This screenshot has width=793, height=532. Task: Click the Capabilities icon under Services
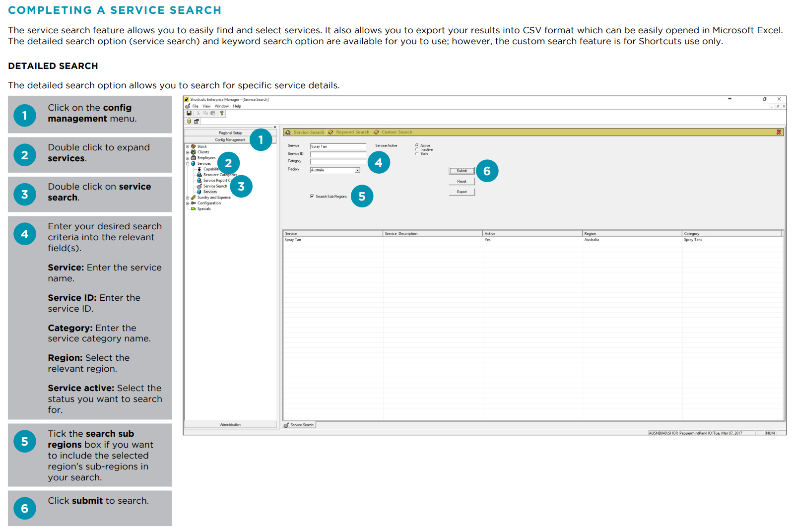coord(199,169)
